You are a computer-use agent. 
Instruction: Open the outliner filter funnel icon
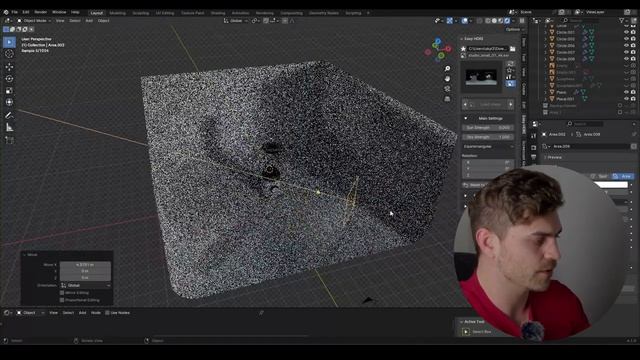tap(622, 20)
